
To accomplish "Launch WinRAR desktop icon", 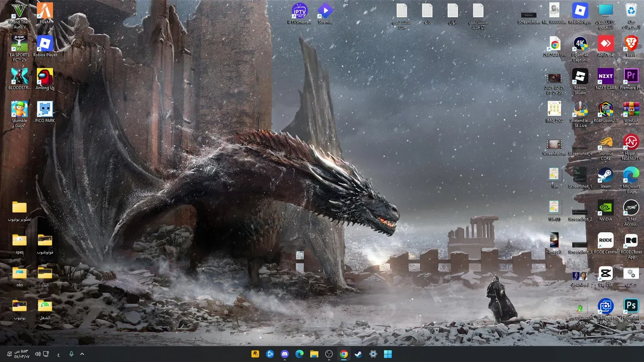I will tap(631, 112).
